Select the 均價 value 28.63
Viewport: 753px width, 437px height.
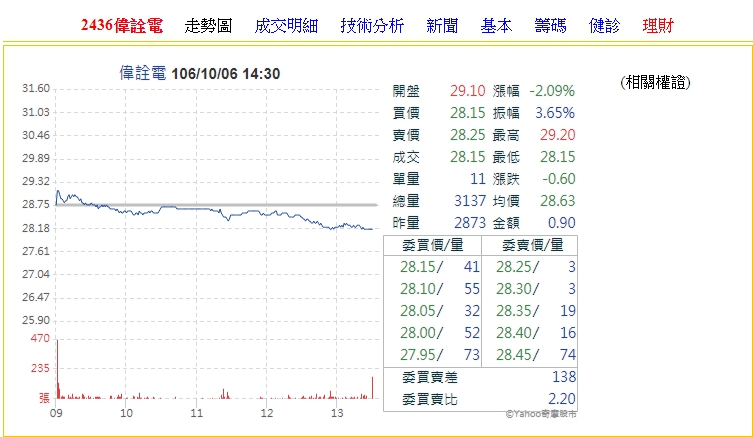coord(558,201)
